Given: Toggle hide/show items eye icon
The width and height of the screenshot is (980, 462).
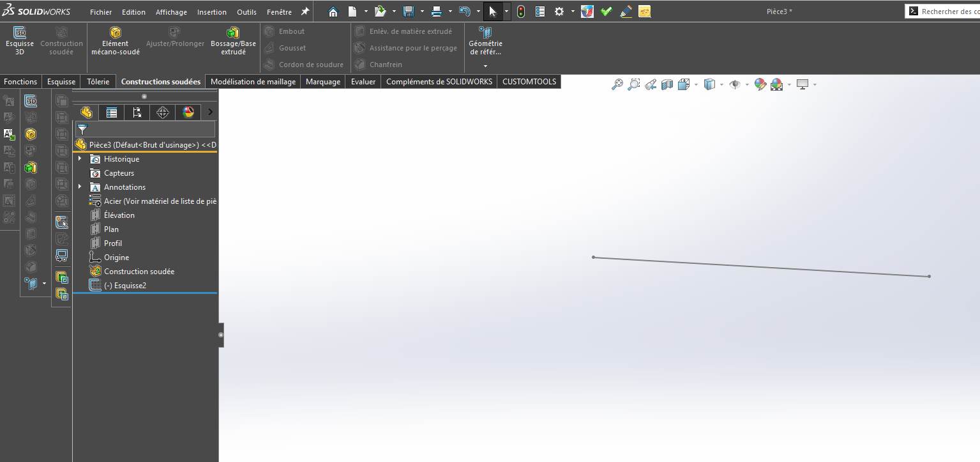Looking at the screenshot, I should (735, 84).
